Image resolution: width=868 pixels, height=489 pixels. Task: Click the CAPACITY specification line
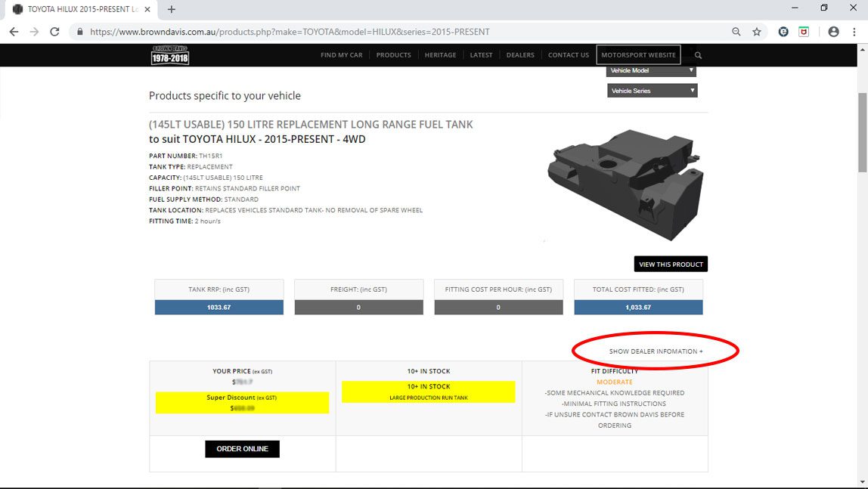click(x=206, y=178)
